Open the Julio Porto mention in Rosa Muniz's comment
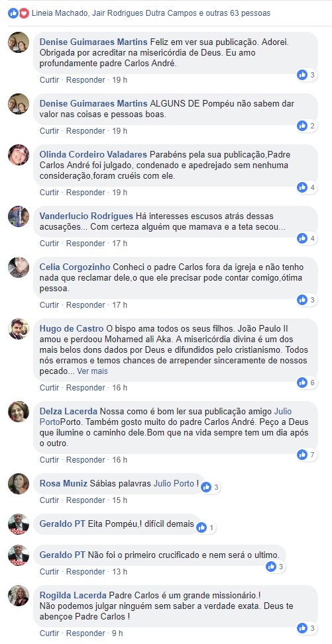Viewport: 332px width, 644px height. (174, 484)
